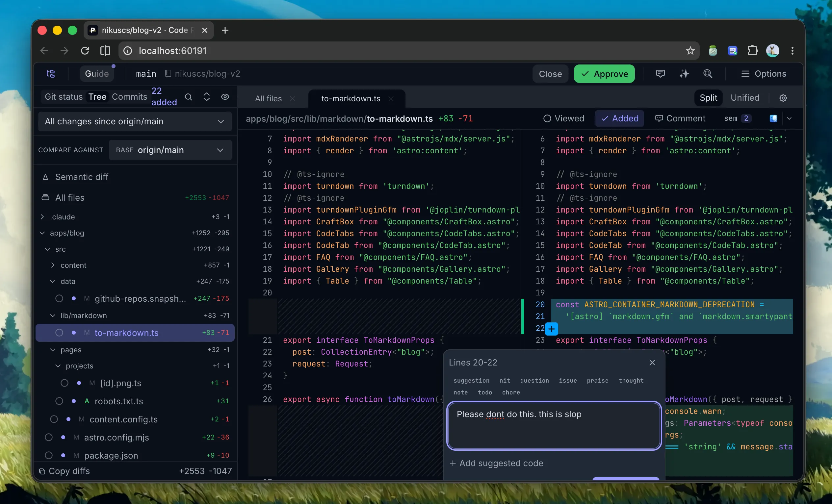832x504 pixels.
Task: Open diff settings gear icon
Action: pos(783,98)
